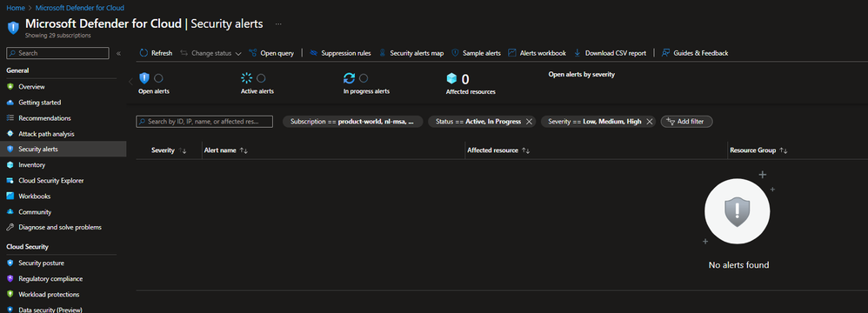Open the Subscription filter pill
The height and width of the screenshot is (313, 868).
click(x=353, y=122)
